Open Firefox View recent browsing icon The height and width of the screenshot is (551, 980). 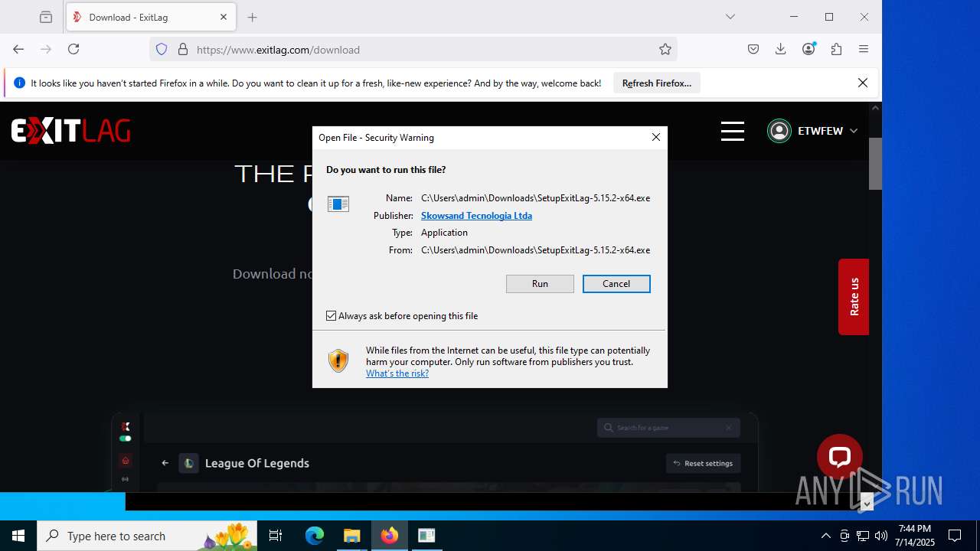tap(46, 17)
